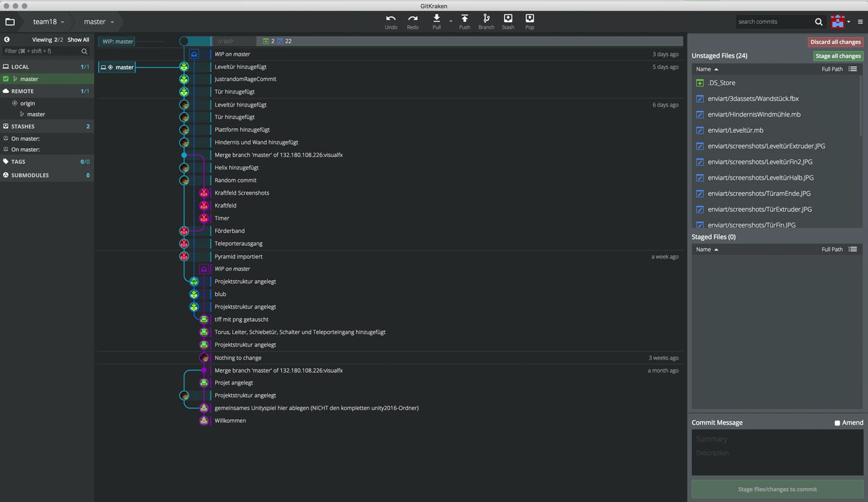Screen dimensions: 868x502
Task: Click the avatar of the JustrandomRageCommit commit
Action: [184, 79]
